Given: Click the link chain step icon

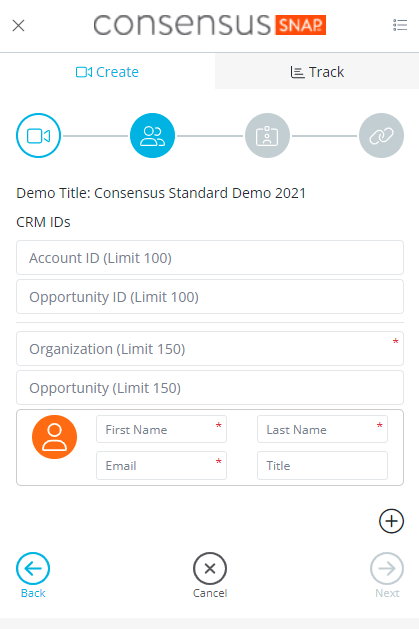Looking at the screenshot, I should coord(381,136).
